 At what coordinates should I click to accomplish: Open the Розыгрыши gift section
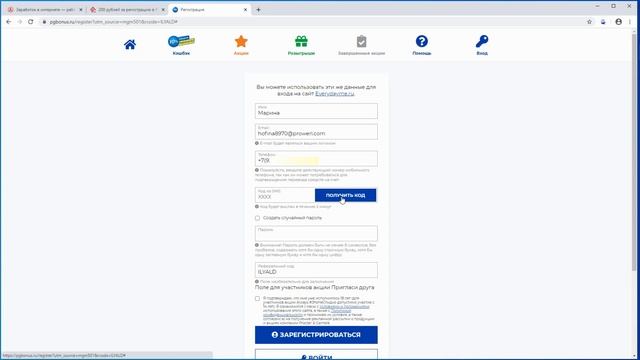click(x=301, y=45)
